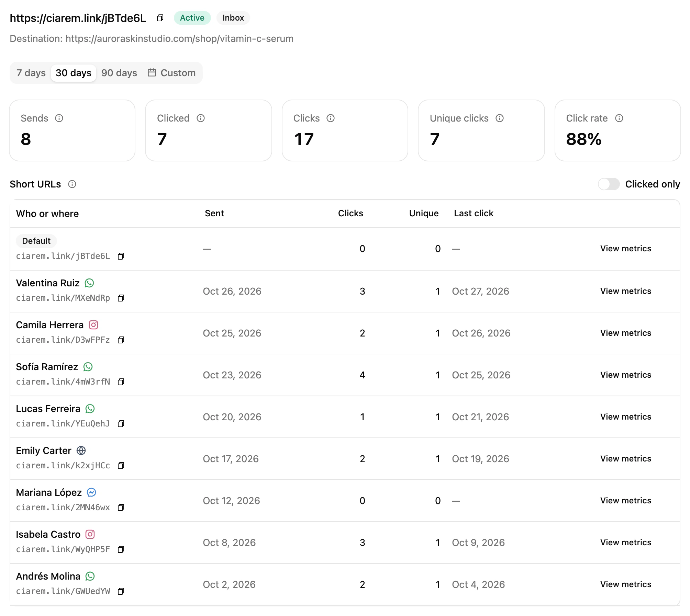The image size is (690, 616).
Task: Open Short URLs info icon
Action: (x=72, y=184)
